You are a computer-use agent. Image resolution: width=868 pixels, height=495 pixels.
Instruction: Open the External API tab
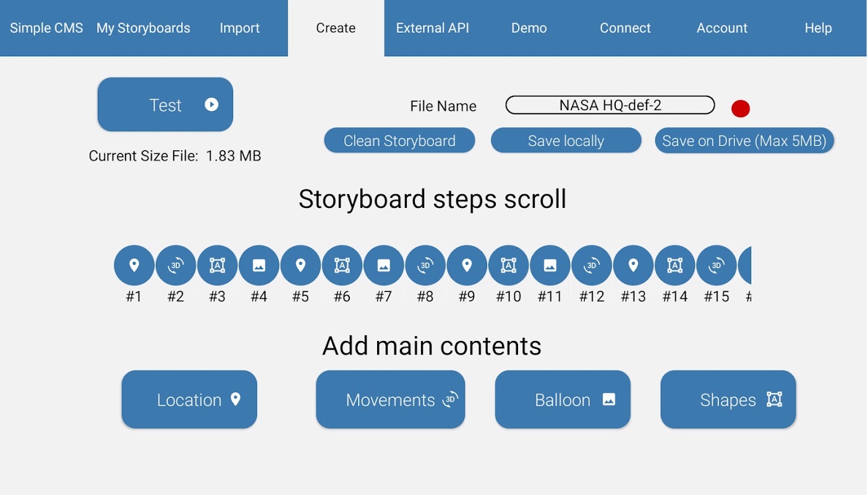433,28
